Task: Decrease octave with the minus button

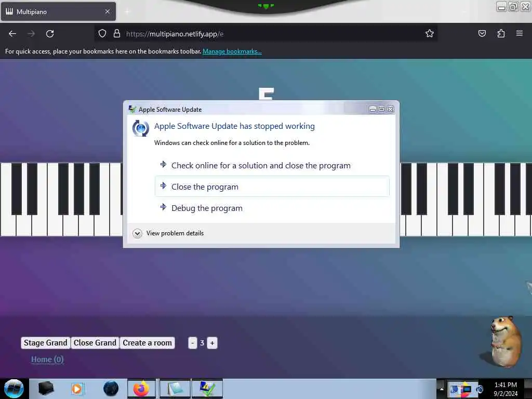Action: (x=192, y=343)
